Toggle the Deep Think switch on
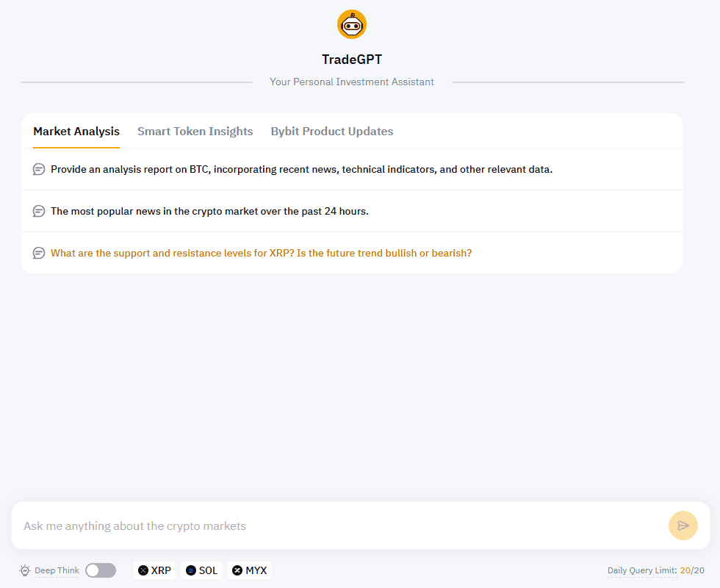 pos(101,570)
